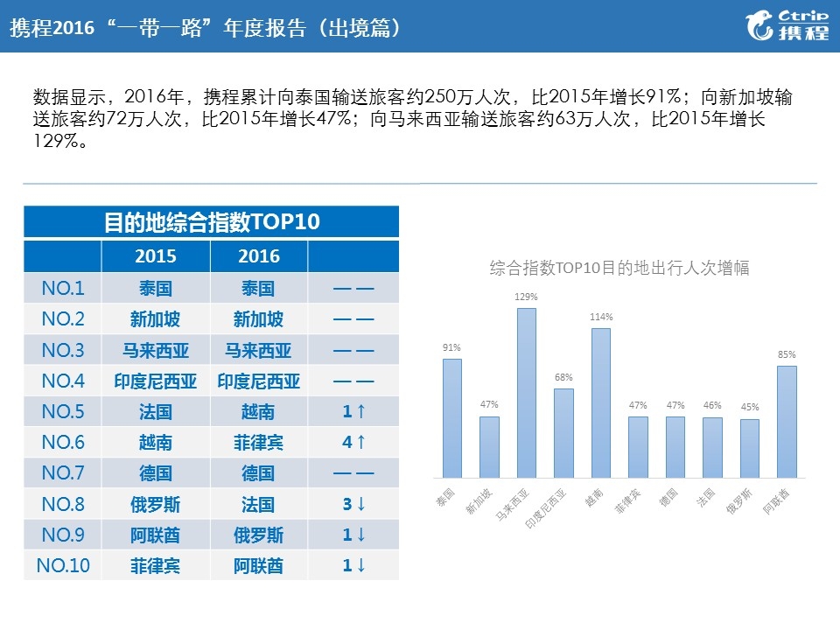Click the Ctrip 携程 logo in the header
Screen dimensions: 840x630
pyautogui.click(x=787, y=25)
